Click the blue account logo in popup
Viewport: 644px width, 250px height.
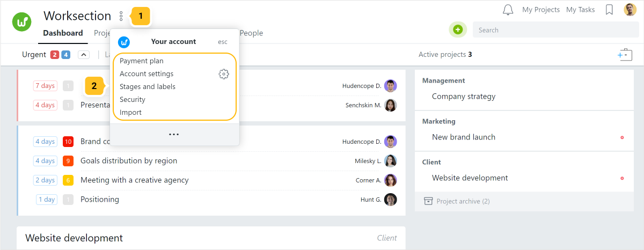(x=124, y=42)
